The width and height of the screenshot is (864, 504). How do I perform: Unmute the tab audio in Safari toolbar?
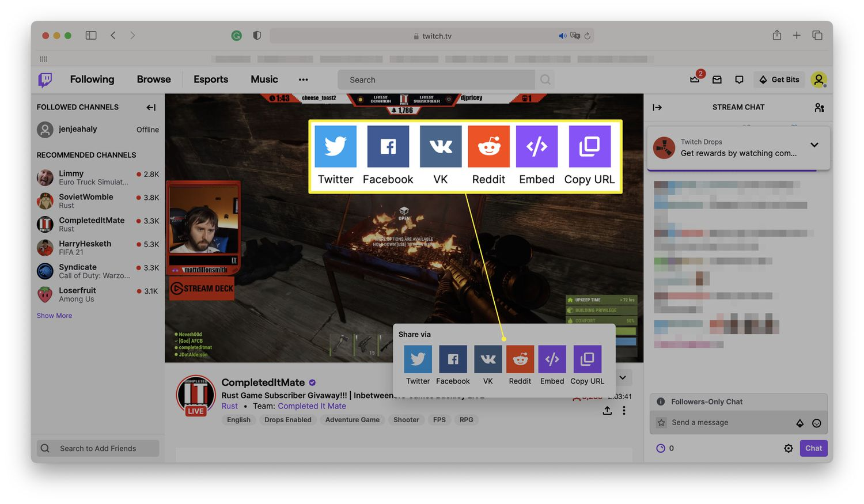click(x=562, y=35)
